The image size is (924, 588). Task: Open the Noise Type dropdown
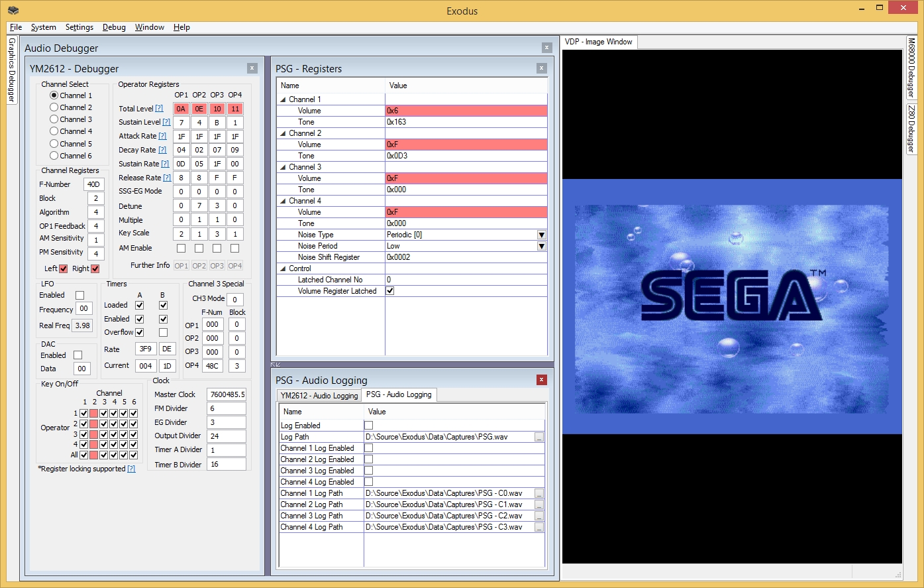541,235
